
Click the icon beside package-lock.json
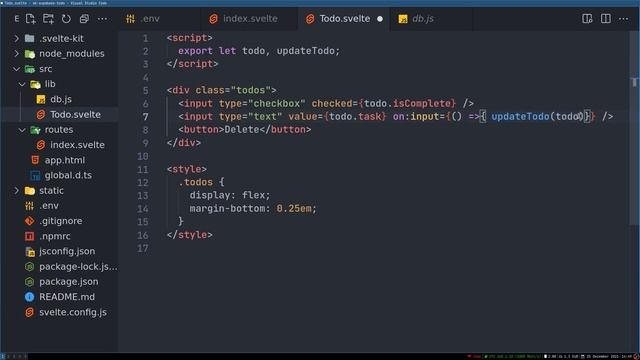[29, 267]
